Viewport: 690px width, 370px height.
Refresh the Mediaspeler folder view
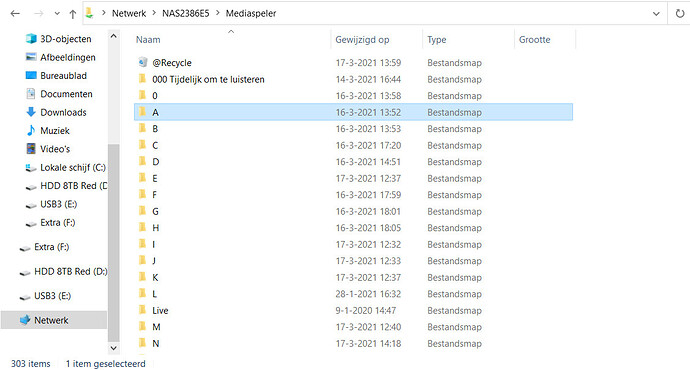tap(680, 14)
